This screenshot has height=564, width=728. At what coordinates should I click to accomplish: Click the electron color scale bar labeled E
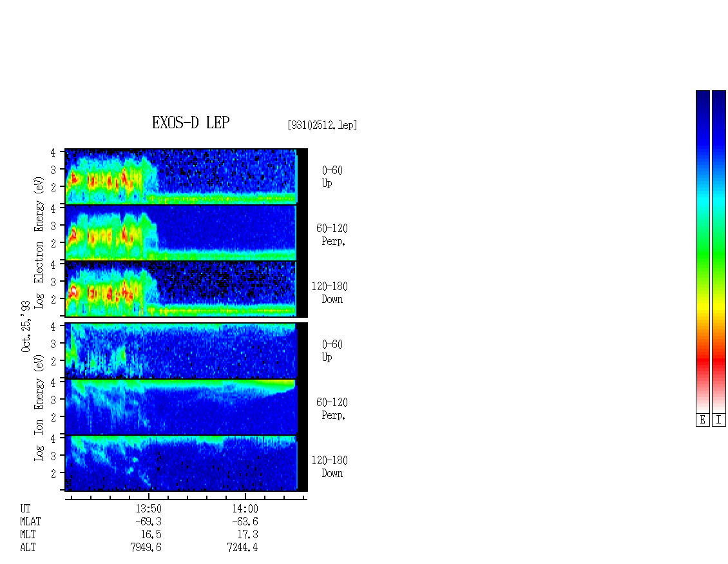pyautogui.click(x=702, y=251)
